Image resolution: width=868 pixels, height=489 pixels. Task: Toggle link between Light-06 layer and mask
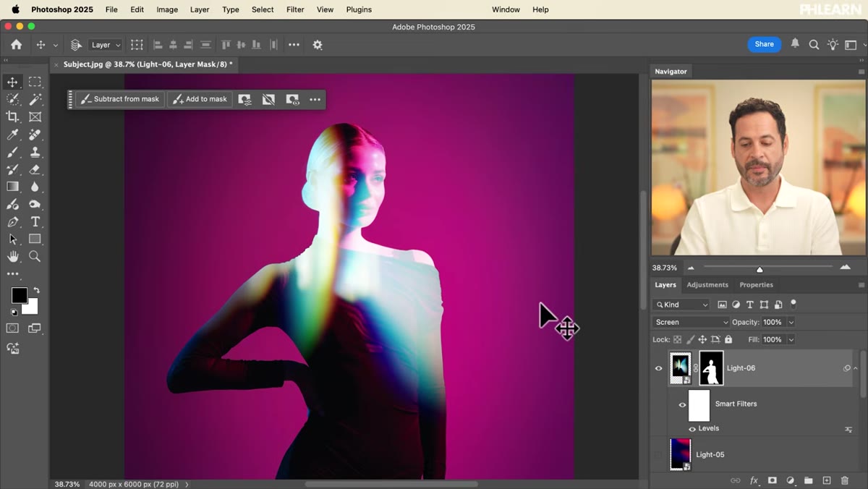click(695, 368)
